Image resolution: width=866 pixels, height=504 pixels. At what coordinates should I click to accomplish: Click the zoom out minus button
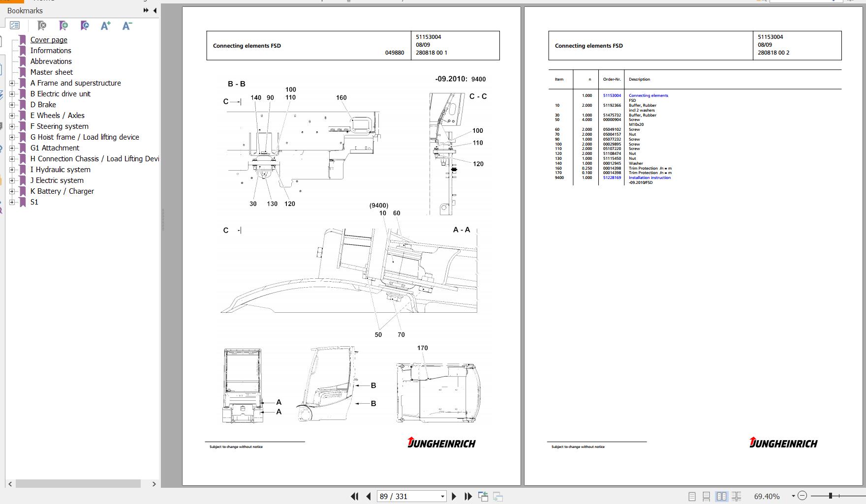(802, 496)
